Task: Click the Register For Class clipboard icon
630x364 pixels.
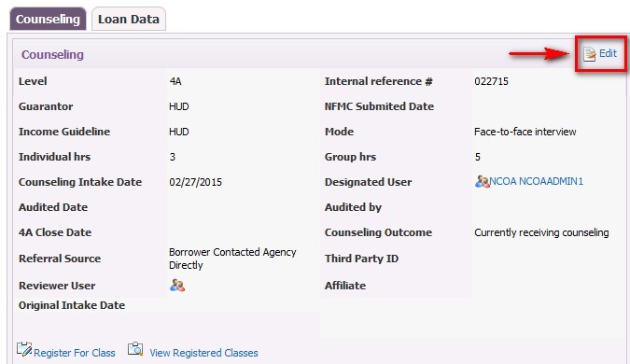Action: [24, 350]
